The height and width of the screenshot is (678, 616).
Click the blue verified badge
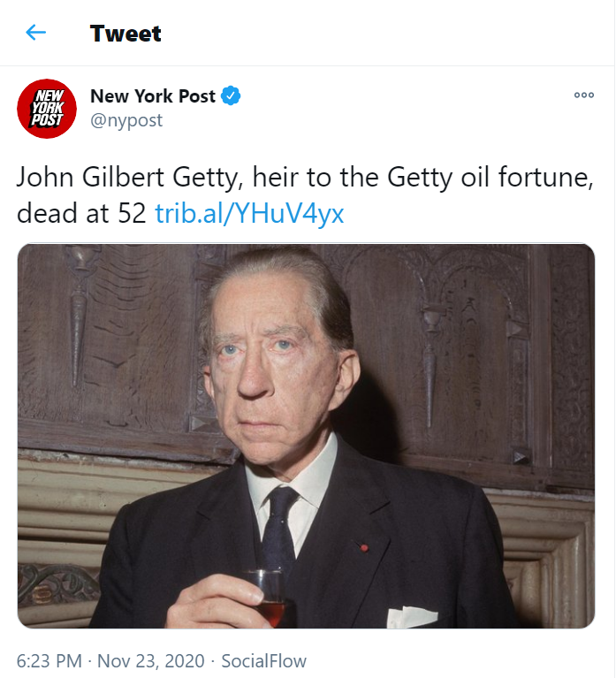click(232, 95)
